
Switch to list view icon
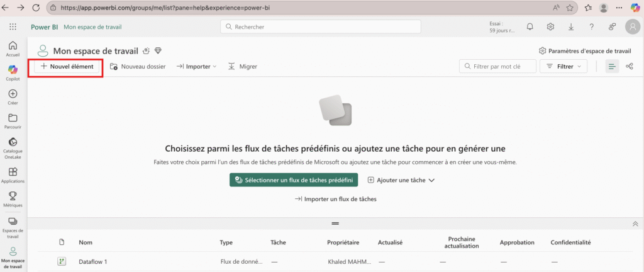[613, 66]
